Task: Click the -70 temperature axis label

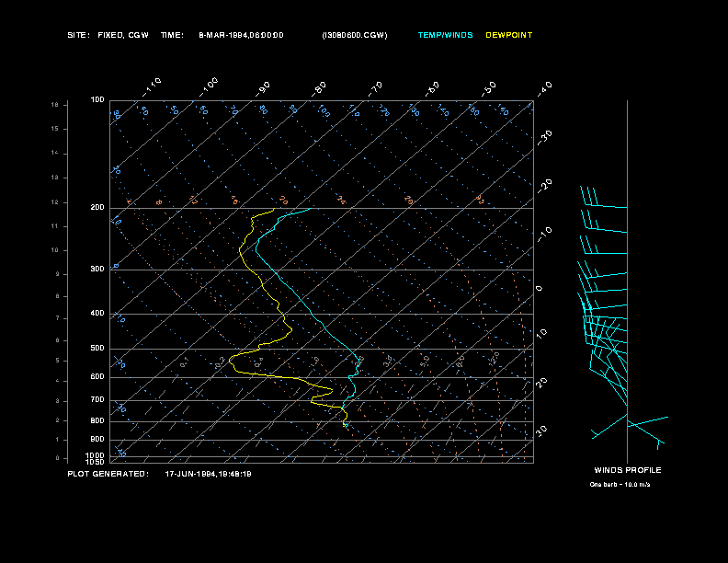Action: [x=376, y=89]
